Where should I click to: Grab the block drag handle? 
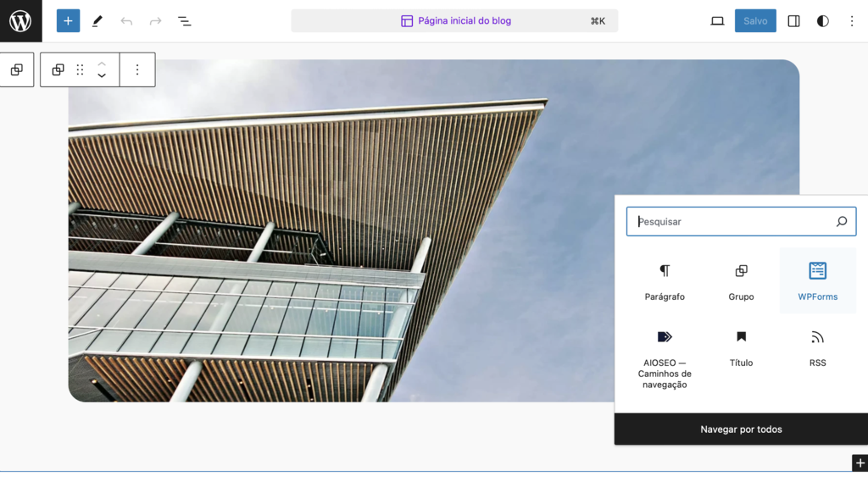[x=80, y=69]
